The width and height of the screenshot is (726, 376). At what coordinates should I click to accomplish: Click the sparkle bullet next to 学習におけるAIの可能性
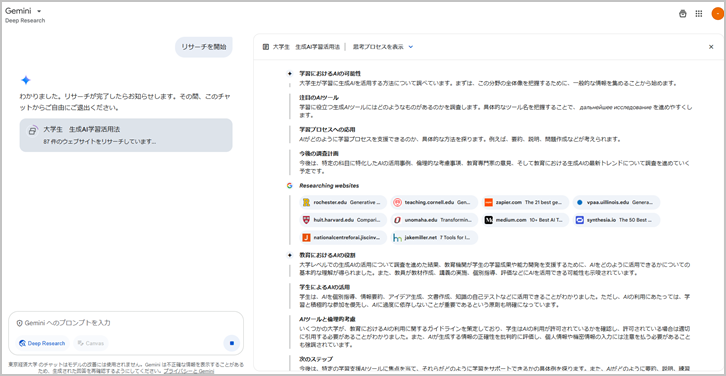click(289, 73)
